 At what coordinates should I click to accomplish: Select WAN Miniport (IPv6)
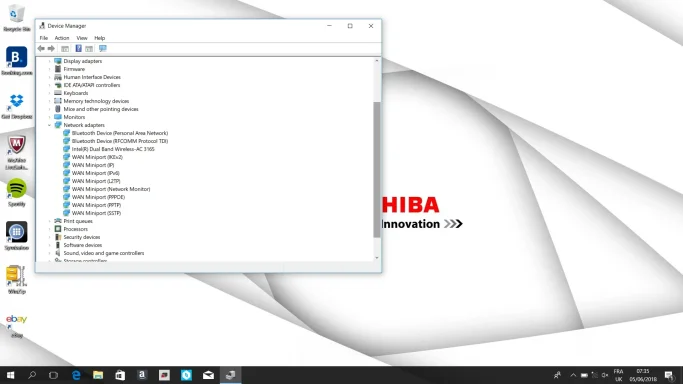coord(95,173)
